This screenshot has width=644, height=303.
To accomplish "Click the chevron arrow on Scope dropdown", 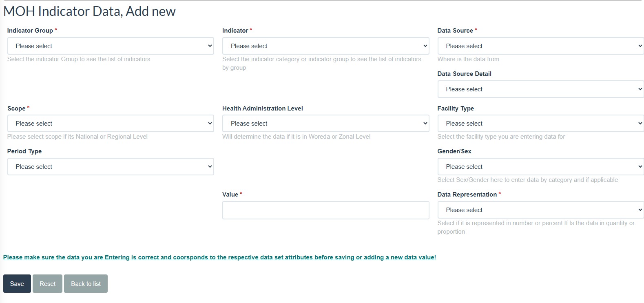I will point(210,124).
